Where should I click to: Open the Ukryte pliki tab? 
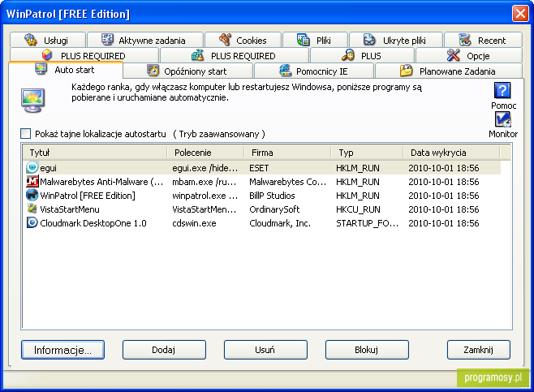[396, 41]
